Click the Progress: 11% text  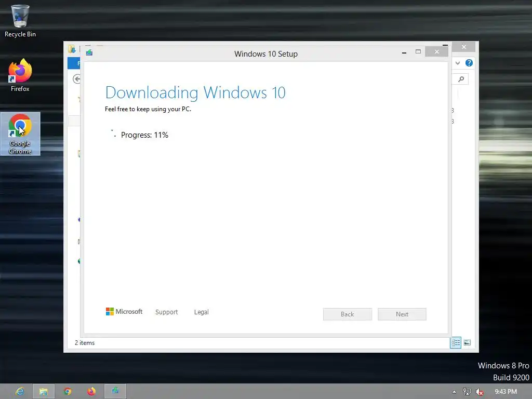(144, 135)
